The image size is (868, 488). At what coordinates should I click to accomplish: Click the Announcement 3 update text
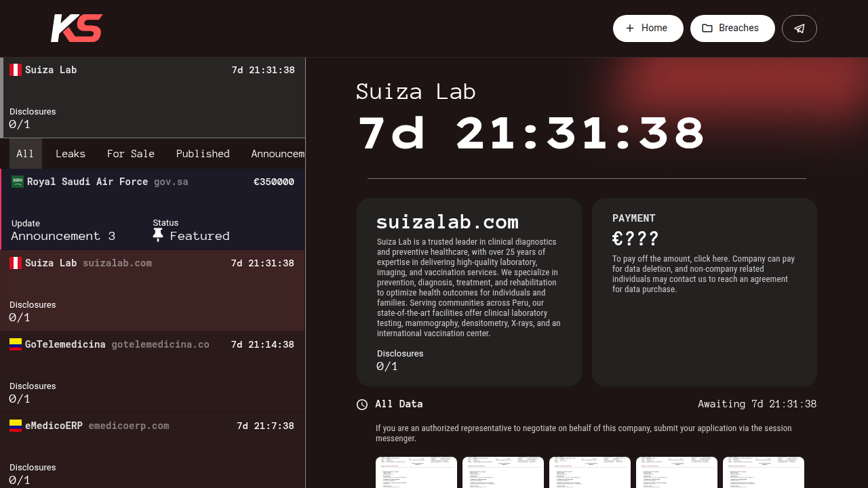pyautogui.click(x=63, y=236)
